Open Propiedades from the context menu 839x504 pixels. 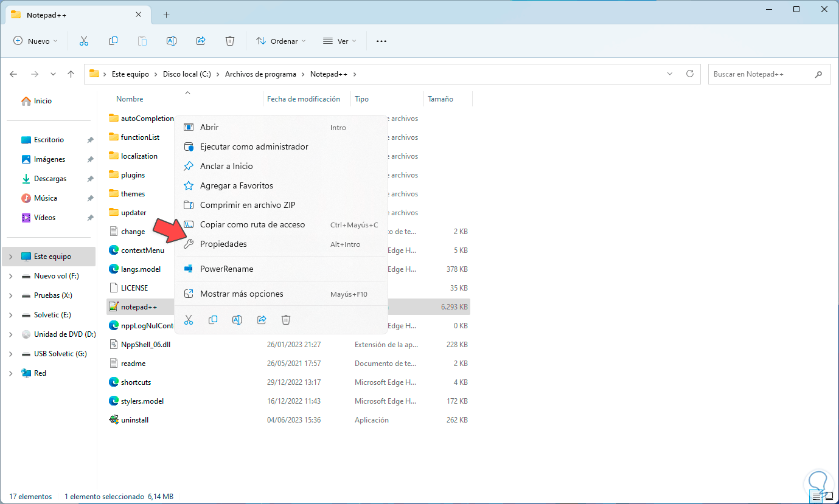click(x=281, y=244)
